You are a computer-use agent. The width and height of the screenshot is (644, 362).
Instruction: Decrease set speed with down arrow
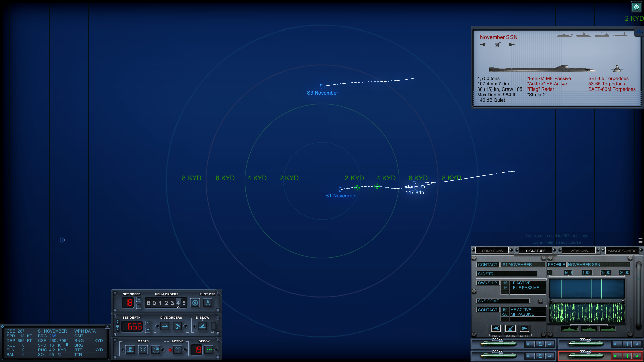tap(139, 306)
